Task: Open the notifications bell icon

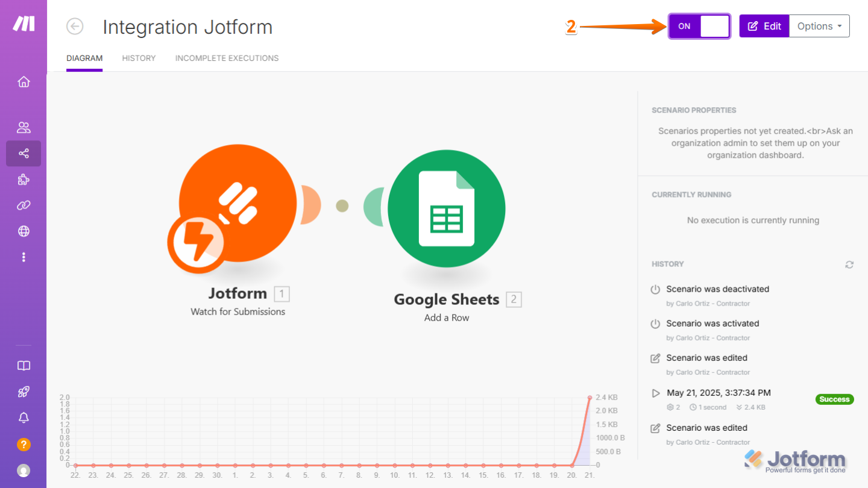Action: click(x=24, y=418)
